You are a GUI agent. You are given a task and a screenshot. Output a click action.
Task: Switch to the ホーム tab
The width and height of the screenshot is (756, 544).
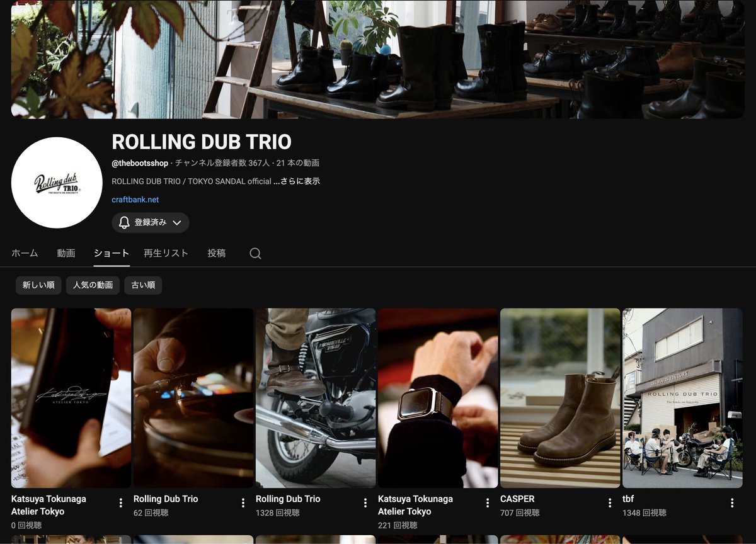[25, 253]
